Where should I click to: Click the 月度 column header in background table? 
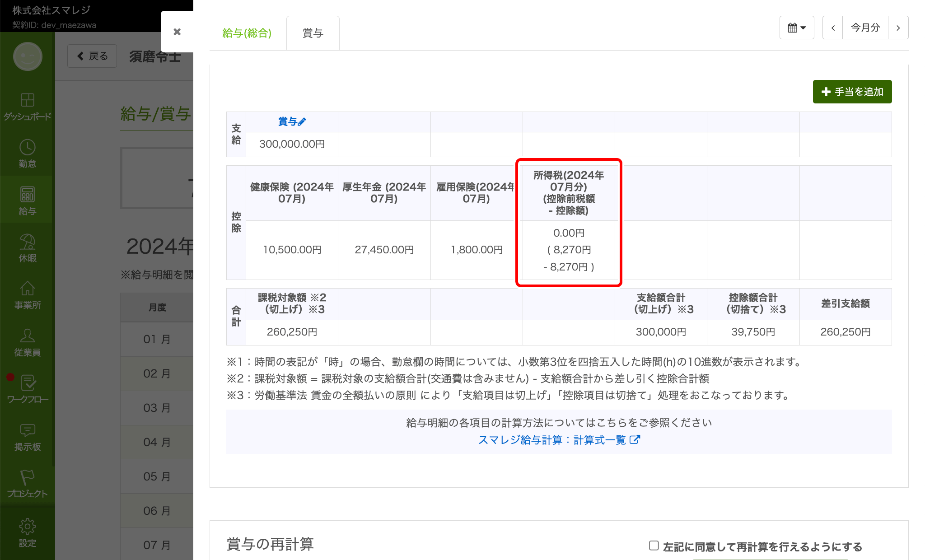click(x=157, y=307)
